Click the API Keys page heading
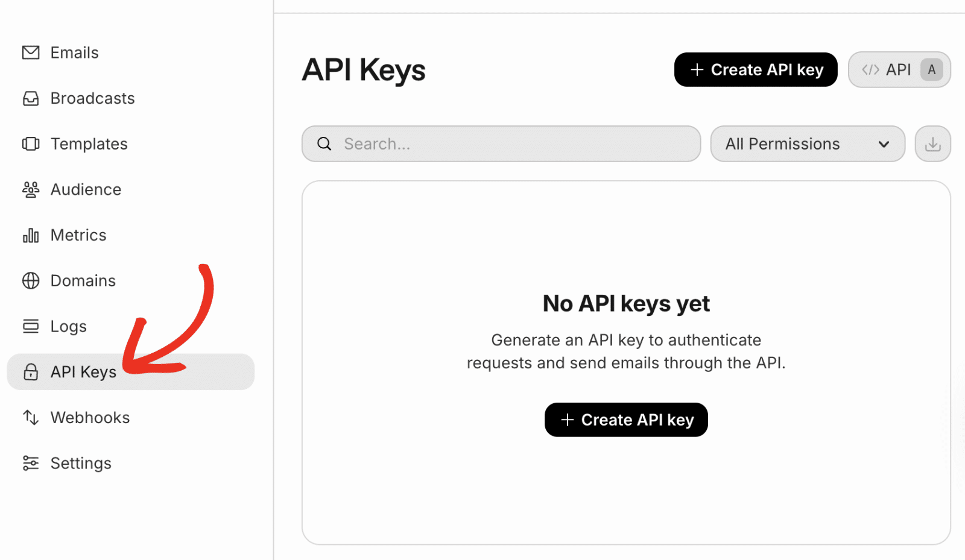Viewport: 965px width, 560px height. pos(363,70)
